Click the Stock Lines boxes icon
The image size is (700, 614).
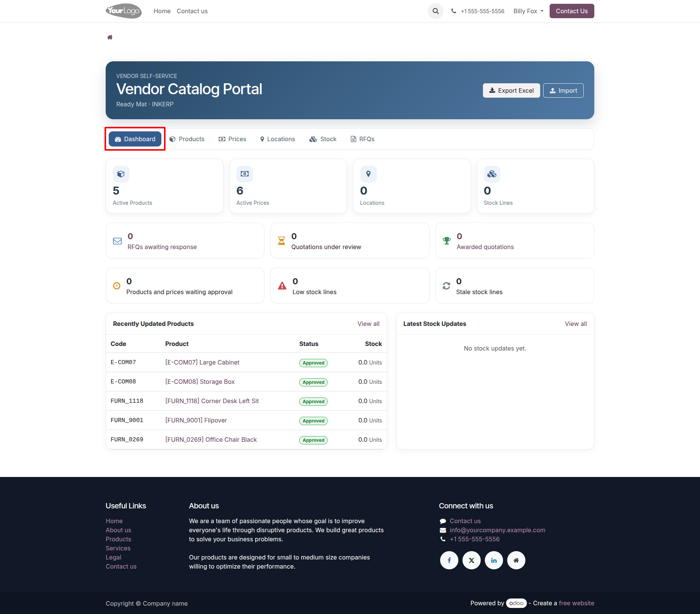click(x=492, y=174)
